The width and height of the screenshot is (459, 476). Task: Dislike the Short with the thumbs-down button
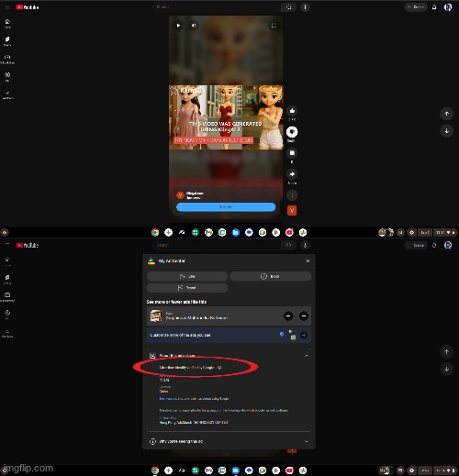[292, 132]
